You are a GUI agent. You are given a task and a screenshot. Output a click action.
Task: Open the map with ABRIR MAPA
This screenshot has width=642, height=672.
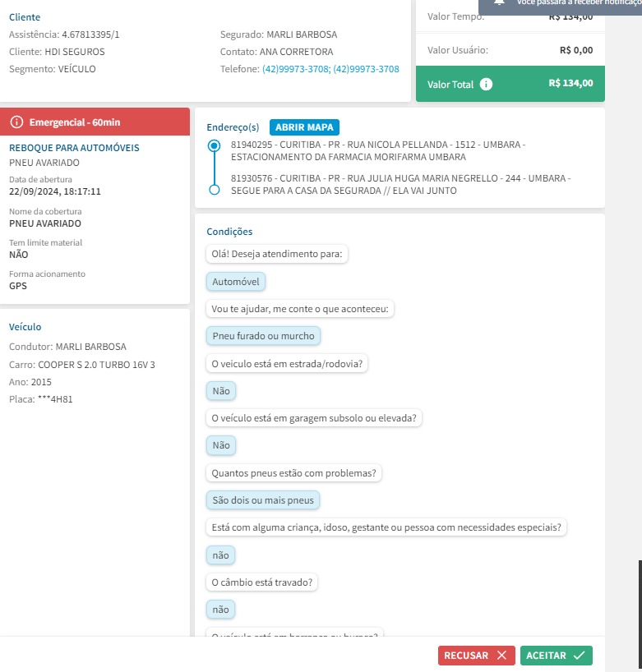(x=304, y=127)
